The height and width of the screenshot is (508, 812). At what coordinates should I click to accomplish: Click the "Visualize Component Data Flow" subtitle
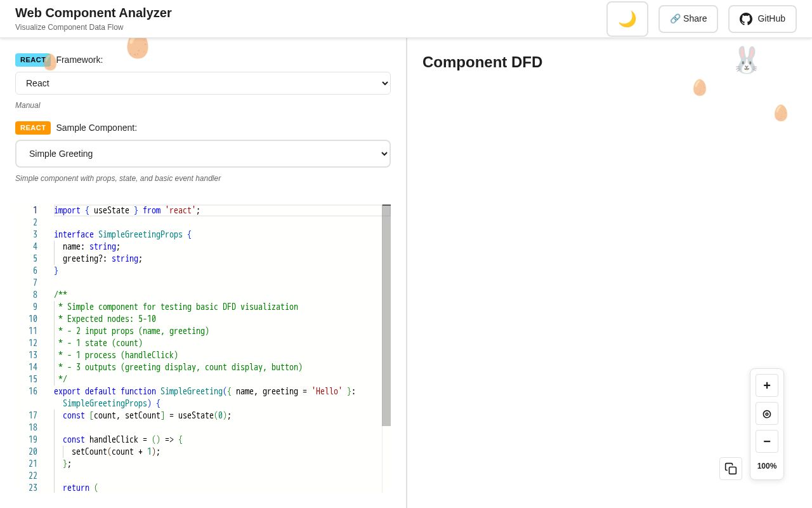[69, 27]
